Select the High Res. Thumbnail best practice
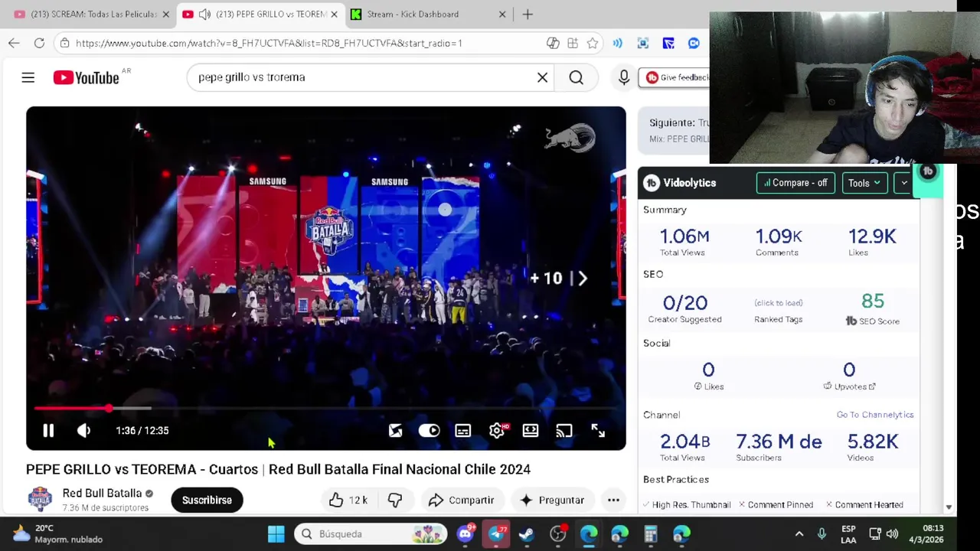This screenshot has height=551, width=980. [686, 505]
